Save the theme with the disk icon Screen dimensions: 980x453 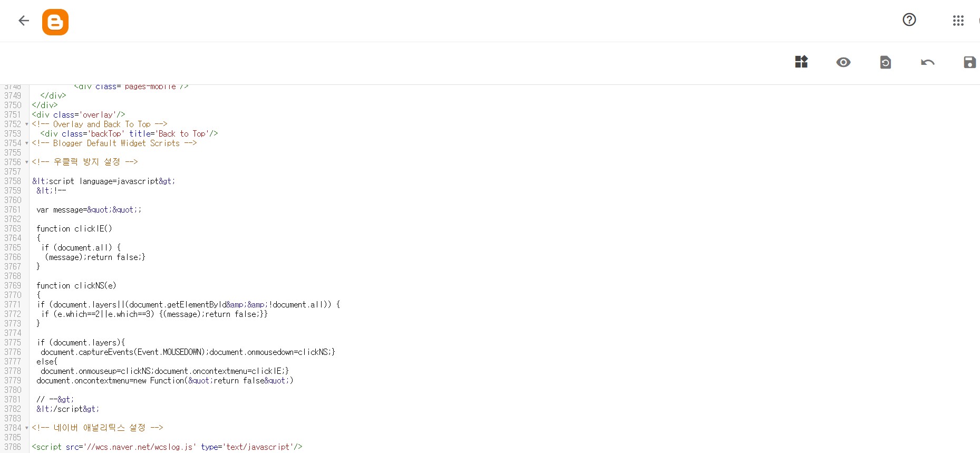click(x=969, y=62)
